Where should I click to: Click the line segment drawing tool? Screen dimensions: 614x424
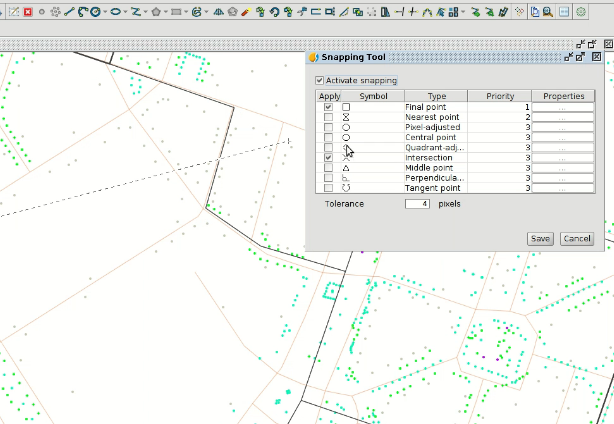click(x=71, y=12)
